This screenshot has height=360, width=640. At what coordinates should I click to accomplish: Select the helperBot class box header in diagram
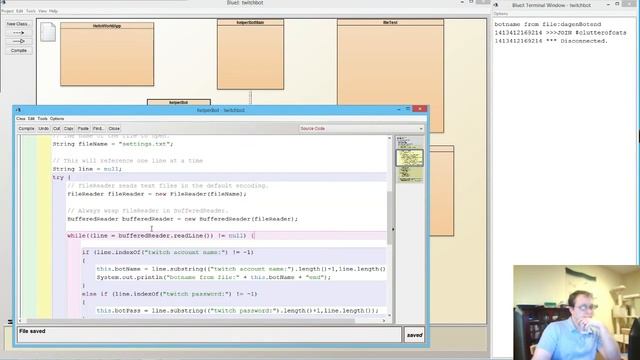179,102
